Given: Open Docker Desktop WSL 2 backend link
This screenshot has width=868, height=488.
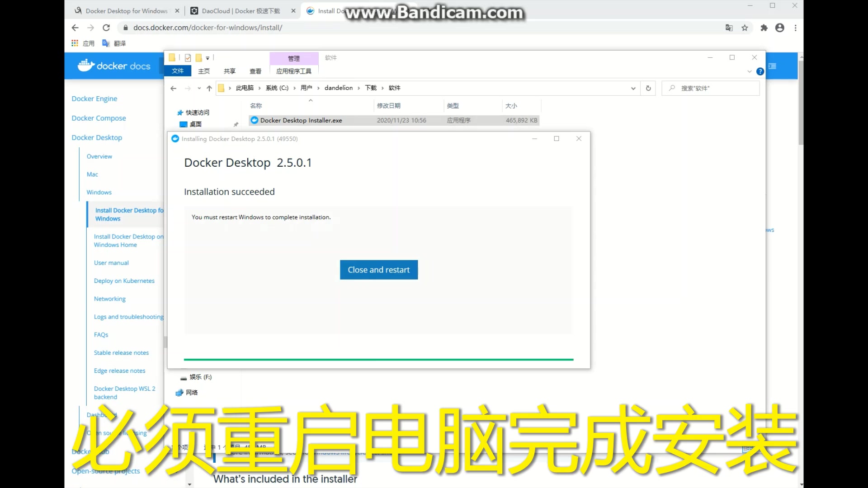Looking at the screenshot, I should point(124,393).
